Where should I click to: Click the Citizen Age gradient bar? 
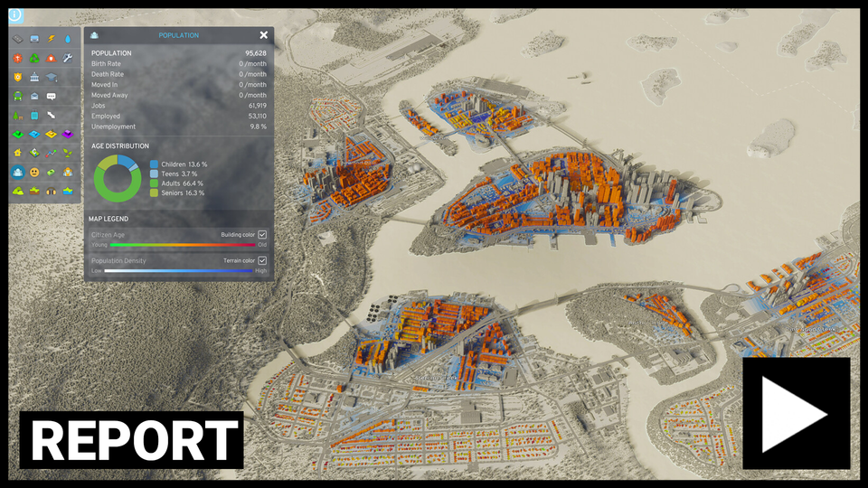[183, 245]
